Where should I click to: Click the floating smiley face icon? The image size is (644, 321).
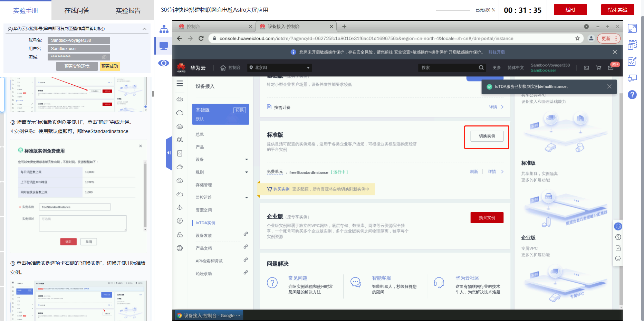click(618, 258)
